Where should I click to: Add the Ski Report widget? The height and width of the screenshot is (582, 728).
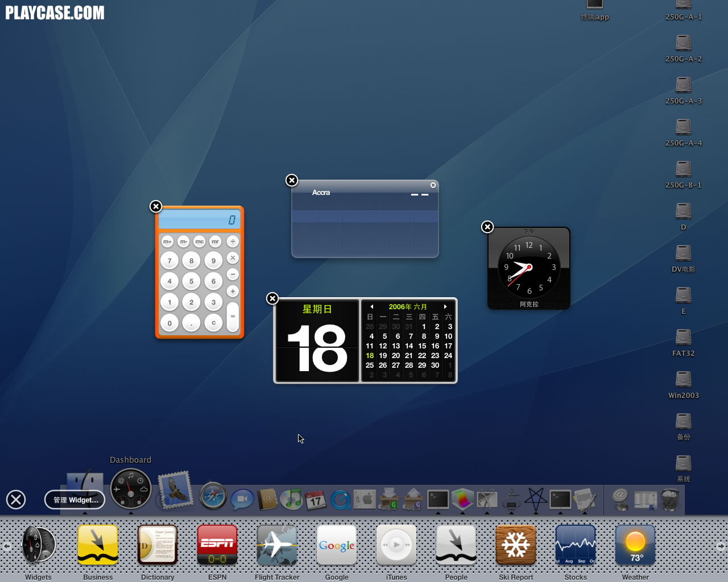tap(516, 545)
